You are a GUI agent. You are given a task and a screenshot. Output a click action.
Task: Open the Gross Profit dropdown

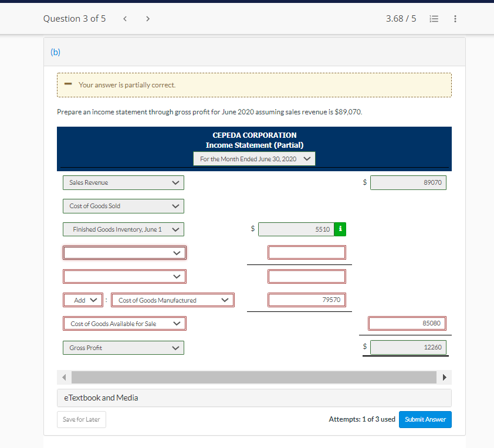(123, 348)
